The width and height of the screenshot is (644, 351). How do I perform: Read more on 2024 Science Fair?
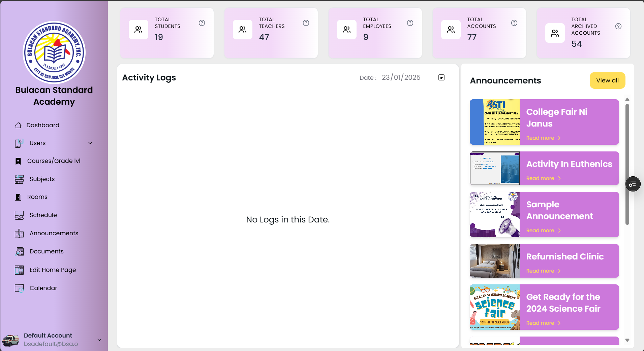point(540,323)
